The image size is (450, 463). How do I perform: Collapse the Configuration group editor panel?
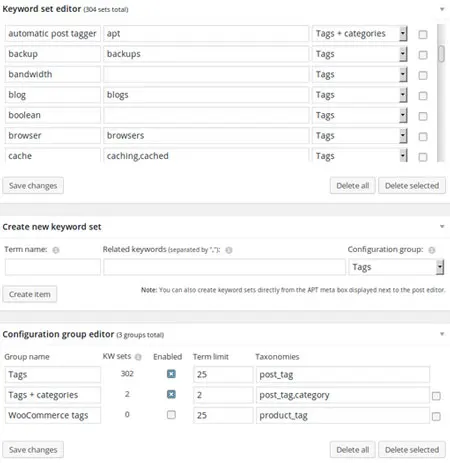442,334
